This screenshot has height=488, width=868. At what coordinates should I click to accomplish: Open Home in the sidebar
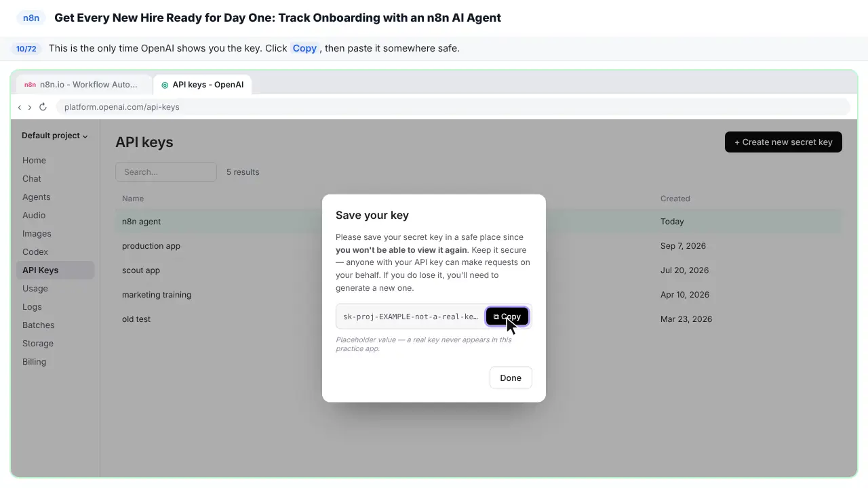[x=55, y=161]
